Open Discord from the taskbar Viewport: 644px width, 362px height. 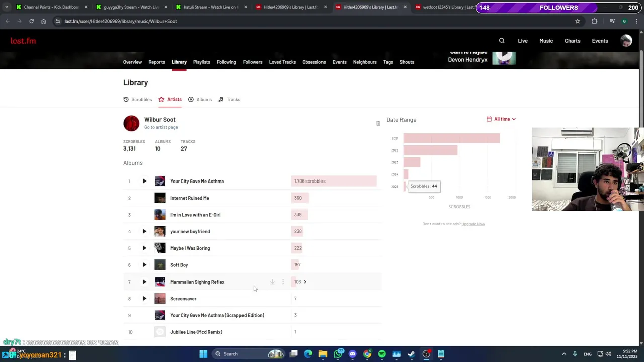tap(352, 354)
